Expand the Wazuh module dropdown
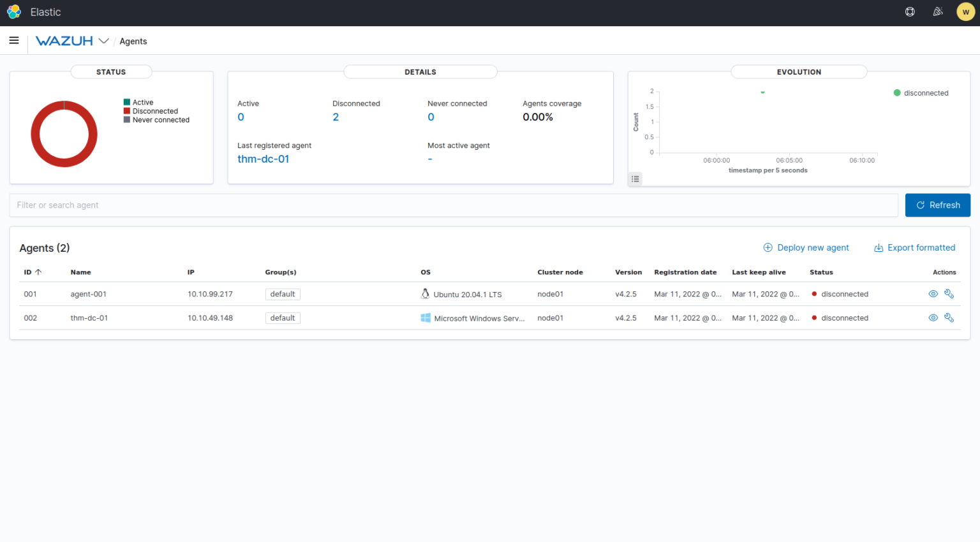 click(x=103, y=41)
